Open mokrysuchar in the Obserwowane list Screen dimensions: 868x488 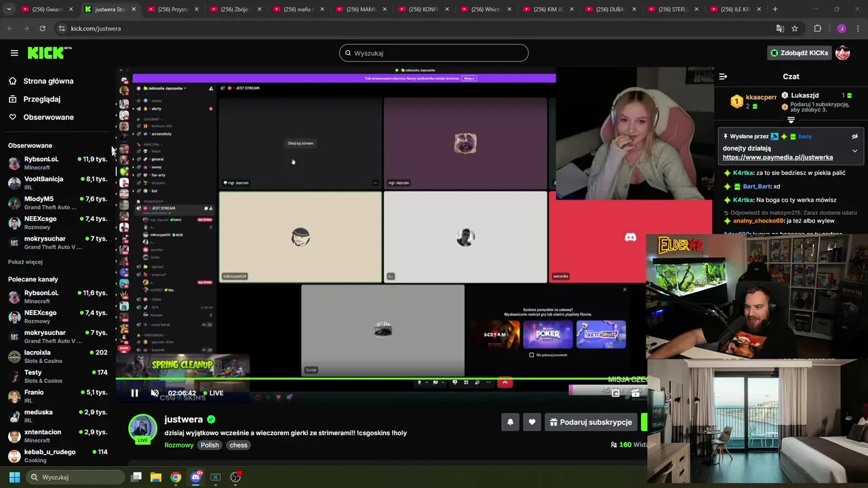[58, 243]
